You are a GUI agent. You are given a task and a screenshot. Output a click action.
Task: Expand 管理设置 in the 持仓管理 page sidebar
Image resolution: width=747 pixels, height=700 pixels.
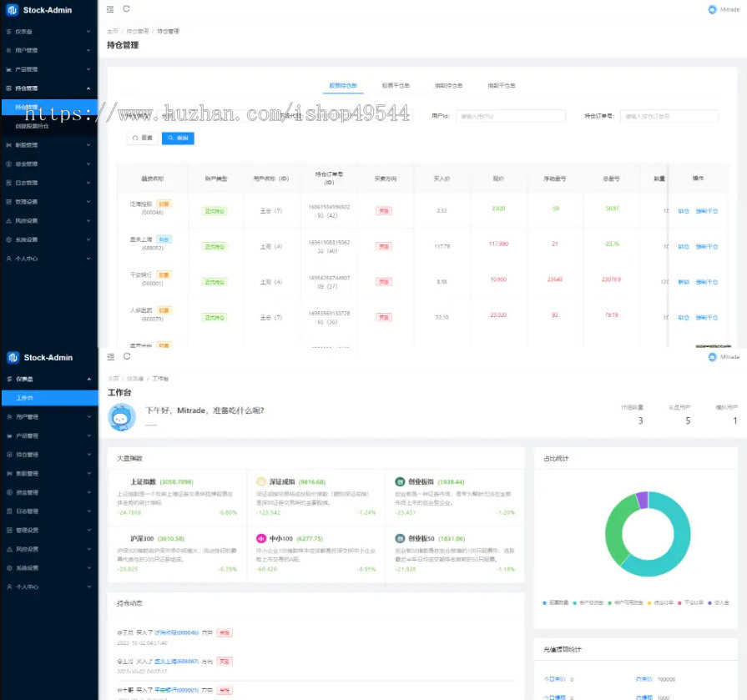pos(88,202)
